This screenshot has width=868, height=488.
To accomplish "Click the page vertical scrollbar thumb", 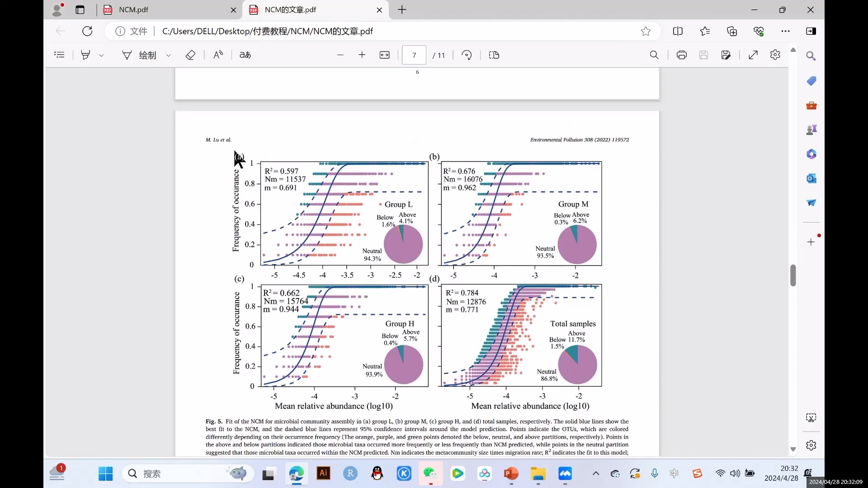I will 793,276.
